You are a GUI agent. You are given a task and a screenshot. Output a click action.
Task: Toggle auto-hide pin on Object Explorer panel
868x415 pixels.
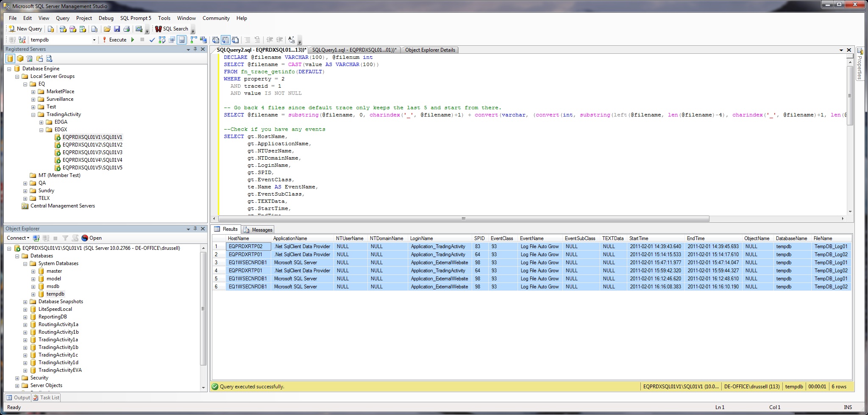[x=196, y=229]
